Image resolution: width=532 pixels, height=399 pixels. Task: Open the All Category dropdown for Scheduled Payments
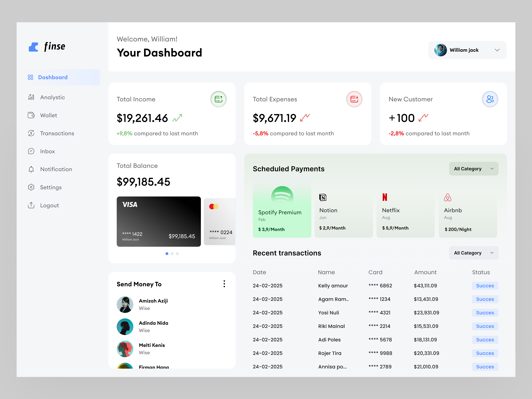pyautogui.click(x=474, y=169)
